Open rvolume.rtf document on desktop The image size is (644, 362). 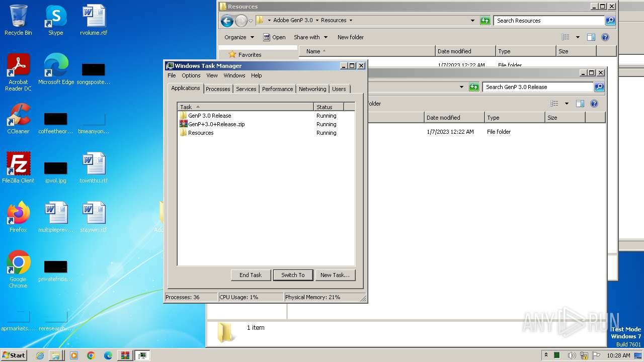[94, 20]
